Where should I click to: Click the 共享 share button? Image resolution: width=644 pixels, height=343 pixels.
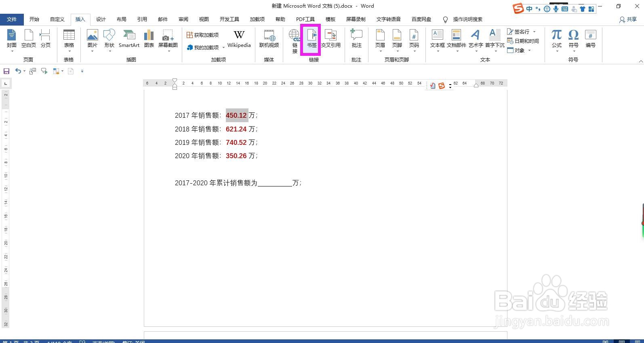[x=628, y=19]
